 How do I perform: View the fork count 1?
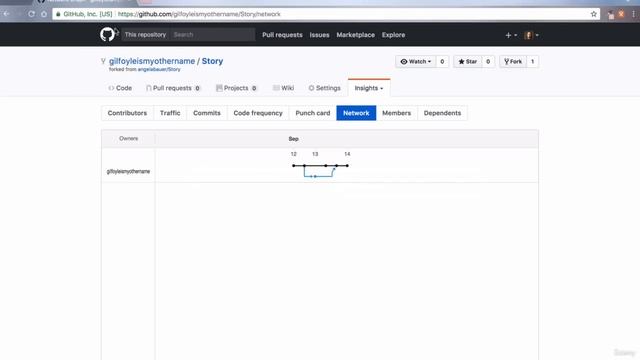point(532,62)
